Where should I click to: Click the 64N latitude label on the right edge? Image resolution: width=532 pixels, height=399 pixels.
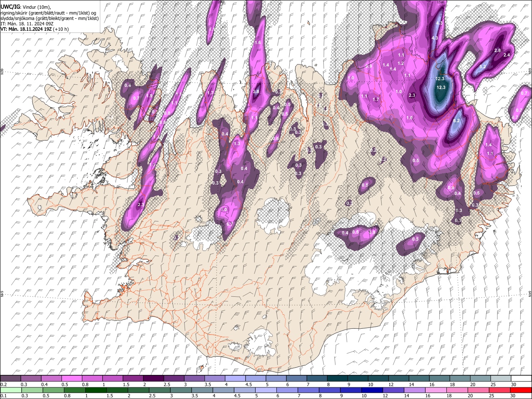pyautogui.click(x=530, y=293)
